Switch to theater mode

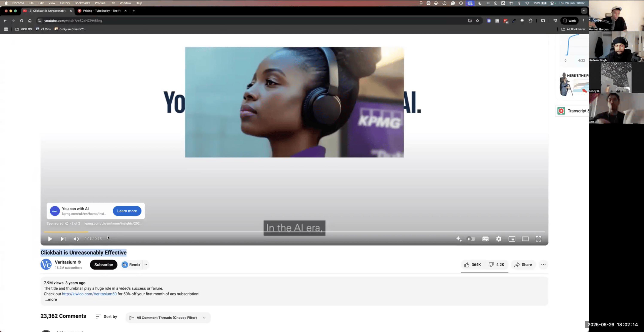pyautogui.click(x=525, y=239)
